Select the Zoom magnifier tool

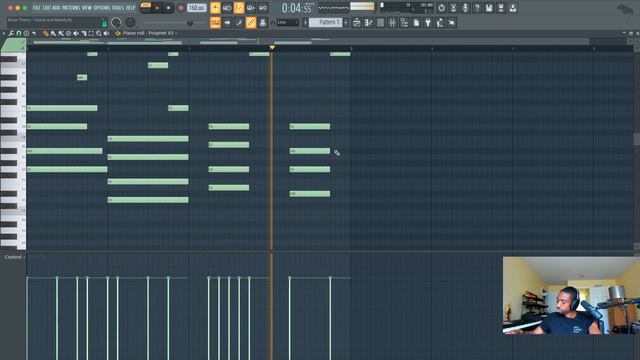click(x=99, y=33)
